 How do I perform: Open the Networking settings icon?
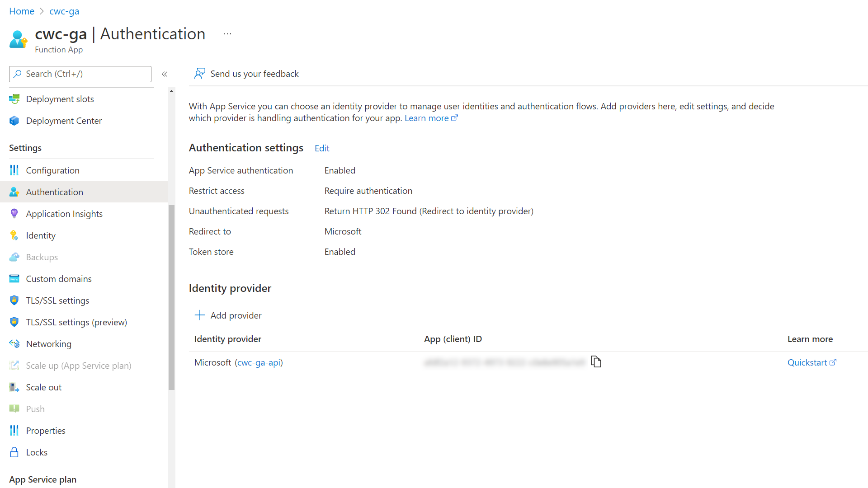14,343
